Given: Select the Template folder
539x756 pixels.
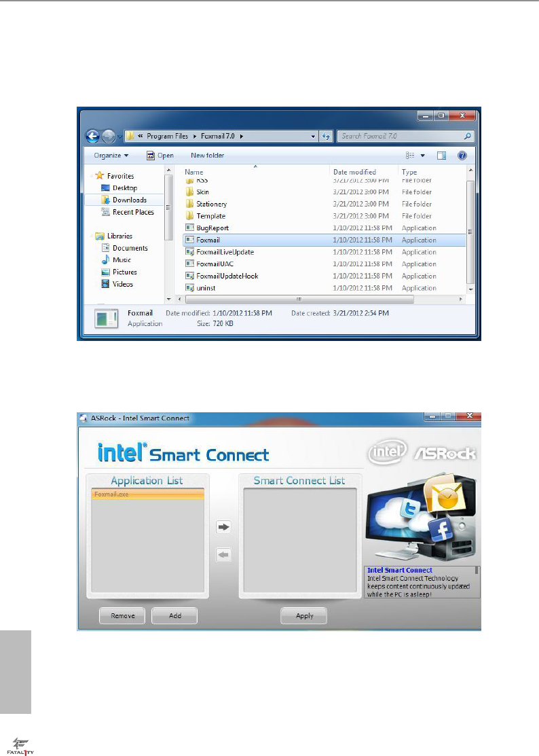Looking at the screenshot, I should click(210, 216).
